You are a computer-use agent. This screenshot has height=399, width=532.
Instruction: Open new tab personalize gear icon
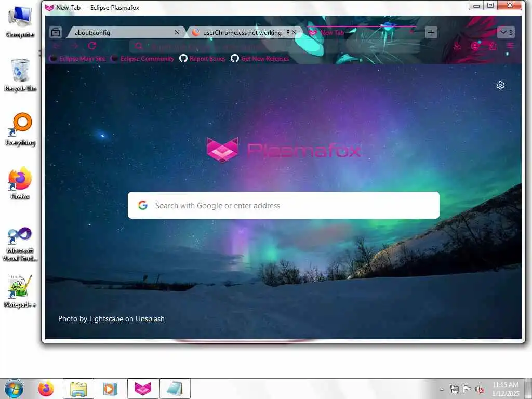click(x=500, y=85)
